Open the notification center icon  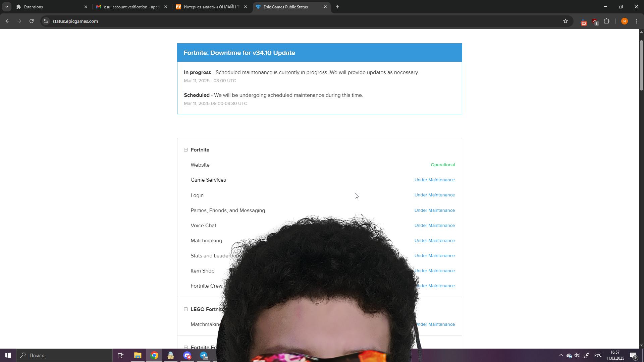pyautogui.click(x=633, y=356)
